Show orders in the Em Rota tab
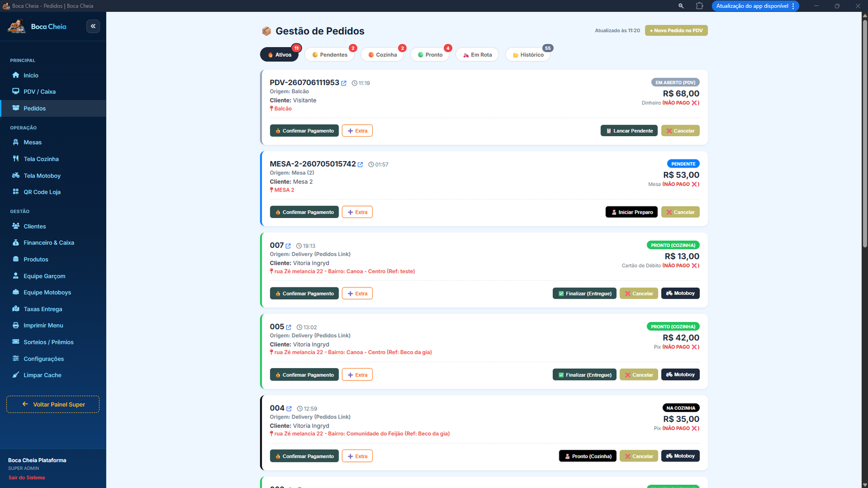Image resolution: width=868 pixels, height=488 pixels. (477, 55)
